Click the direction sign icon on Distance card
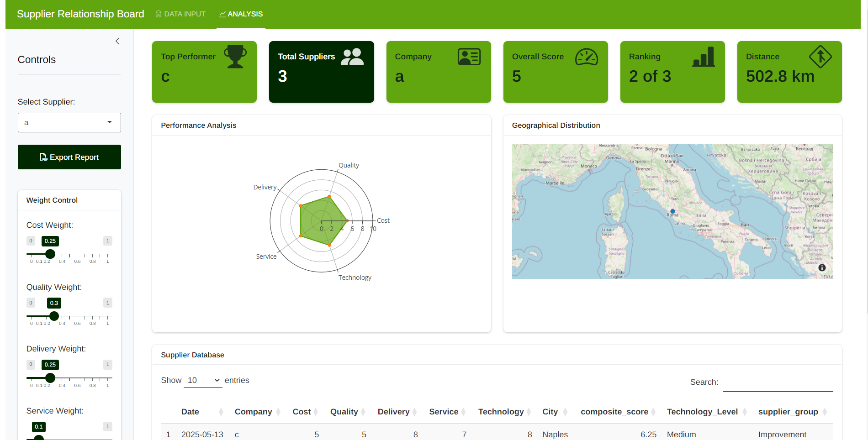The width and height of the screenshot is (868, 440). pyautogui.click(x=820, y=57)
